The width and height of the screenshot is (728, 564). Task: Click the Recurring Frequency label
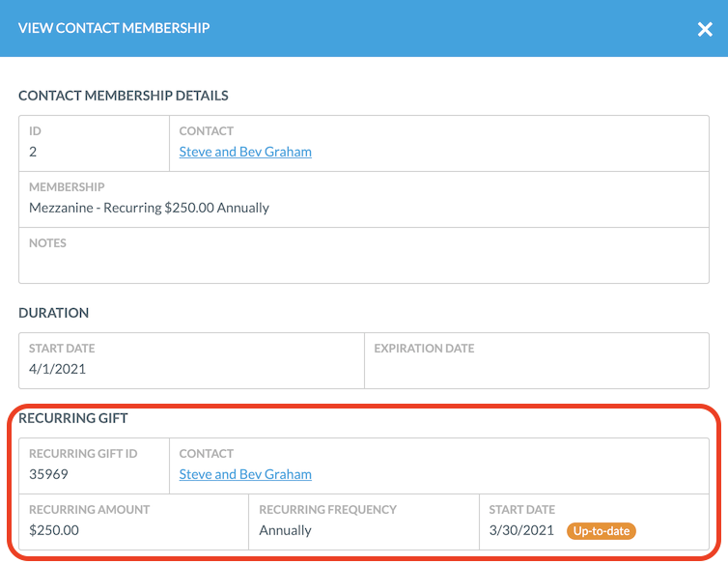coord(327,510)
